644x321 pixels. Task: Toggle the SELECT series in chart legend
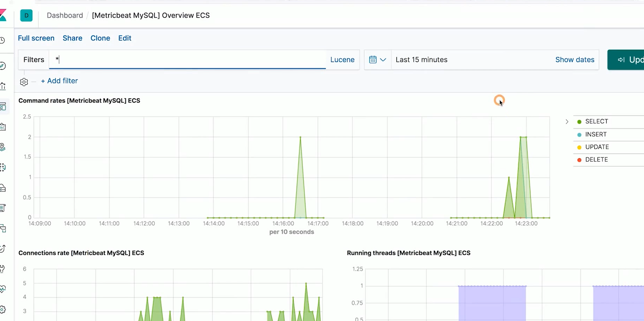(597, 121)
